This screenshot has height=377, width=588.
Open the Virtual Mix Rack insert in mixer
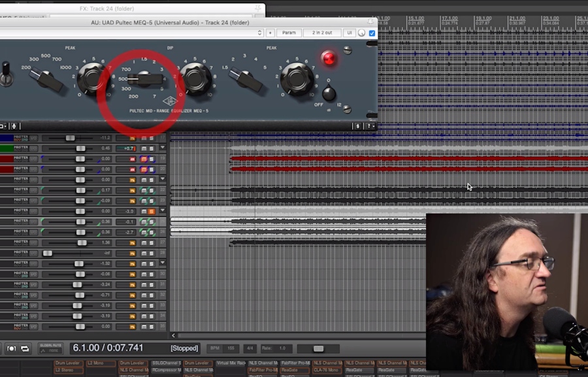[x=231, y=363]
